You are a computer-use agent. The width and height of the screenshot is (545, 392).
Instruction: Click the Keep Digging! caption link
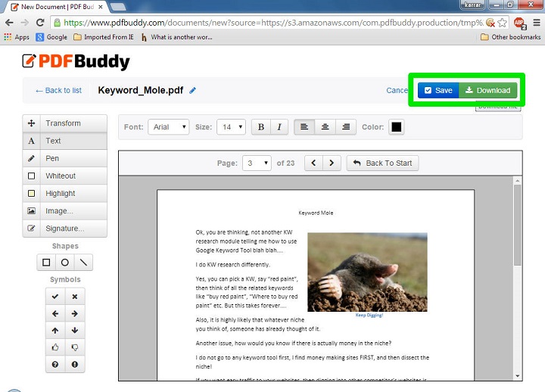pos(369,316)
